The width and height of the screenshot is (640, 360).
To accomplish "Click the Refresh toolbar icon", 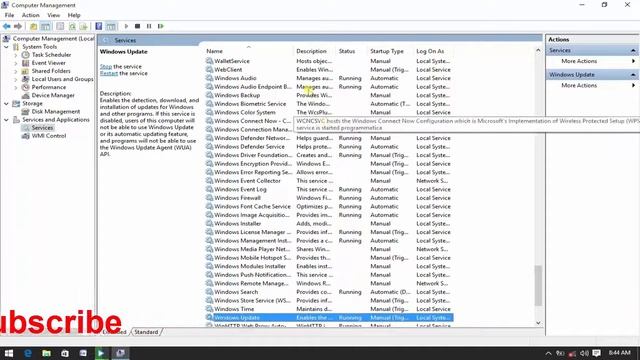I will (72, 26).
